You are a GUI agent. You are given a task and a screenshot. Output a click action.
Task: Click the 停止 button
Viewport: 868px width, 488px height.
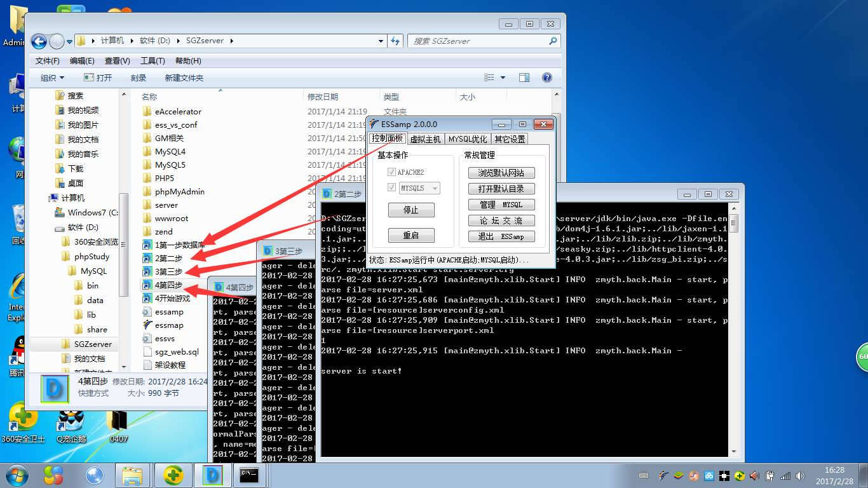click(411, 210)
